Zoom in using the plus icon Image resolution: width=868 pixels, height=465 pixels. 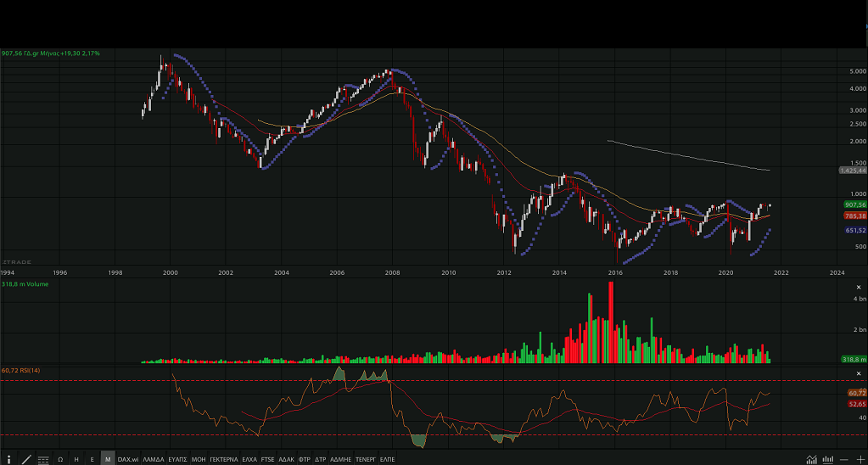pyautogui.click(x=860, y=459)
